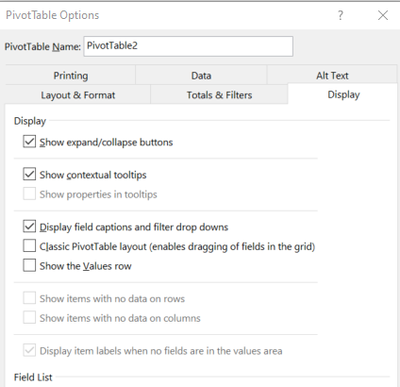Close the PivotTable Options dialog
This screenshot has height=387, width=400.
pos(383,15)
